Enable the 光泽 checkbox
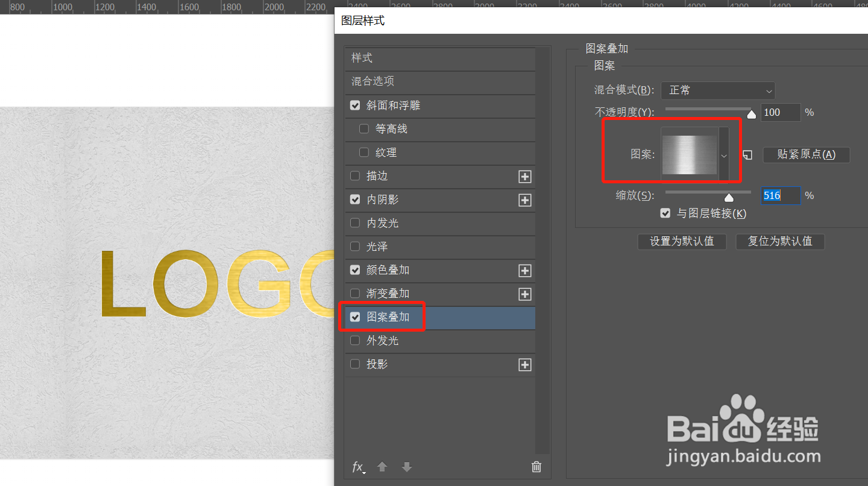The height and width of the screenshot is (486, 868). 355,247
